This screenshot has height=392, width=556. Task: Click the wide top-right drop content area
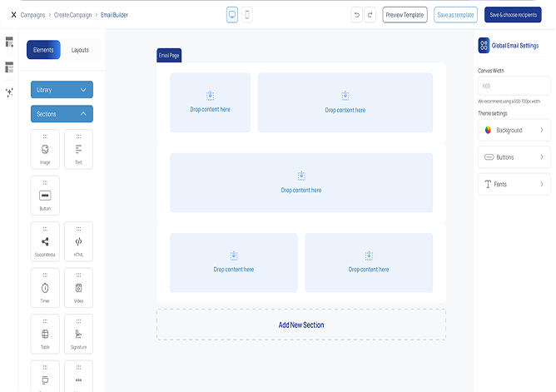click(x=345, y=102)
